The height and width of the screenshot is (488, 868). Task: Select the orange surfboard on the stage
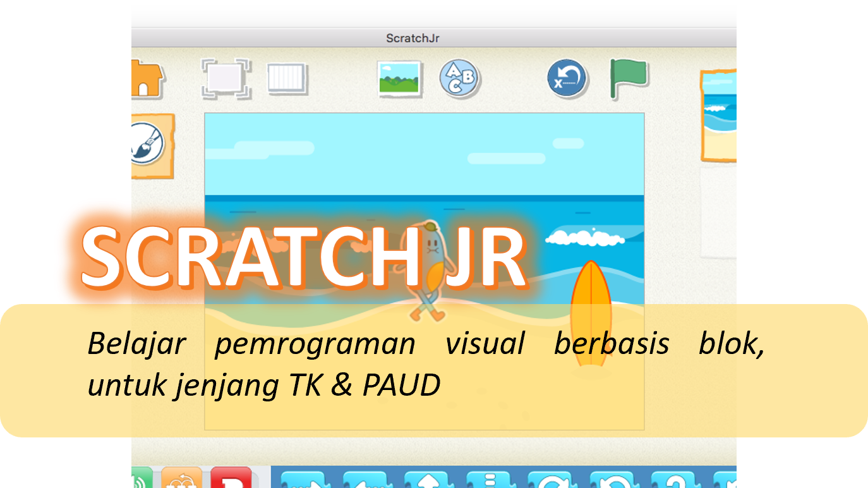point(591,314)
